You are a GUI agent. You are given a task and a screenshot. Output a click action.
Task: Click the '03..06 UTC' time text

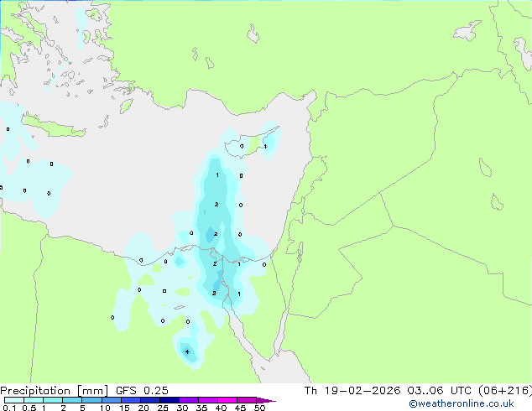pyautogui.click(x=440, y=391)
